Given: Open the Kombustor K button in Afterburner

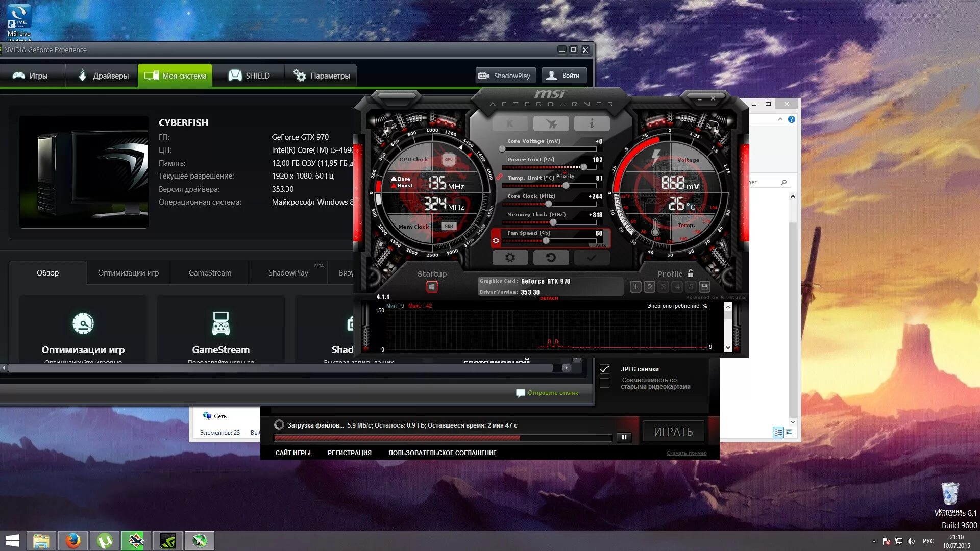Looking at the screenshot, I should [510, 123].
